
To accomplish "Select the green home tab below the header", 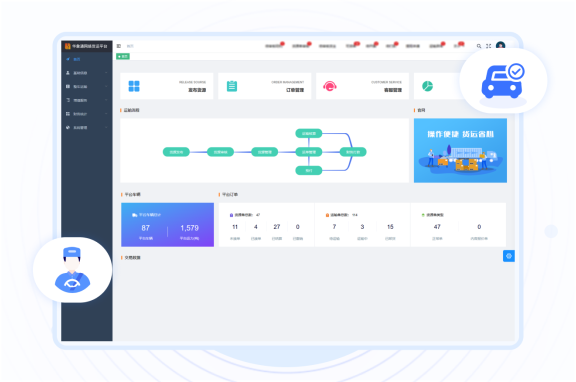I will point(123,56).
